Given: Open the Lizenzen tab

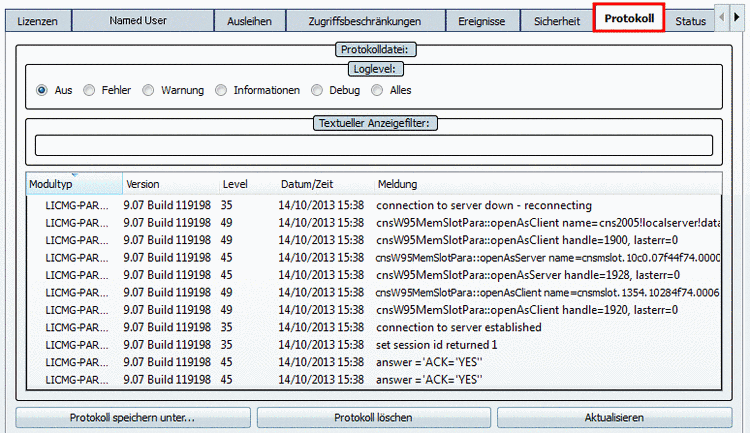Looking at the screenshot, I should click(x=38, y=21).
